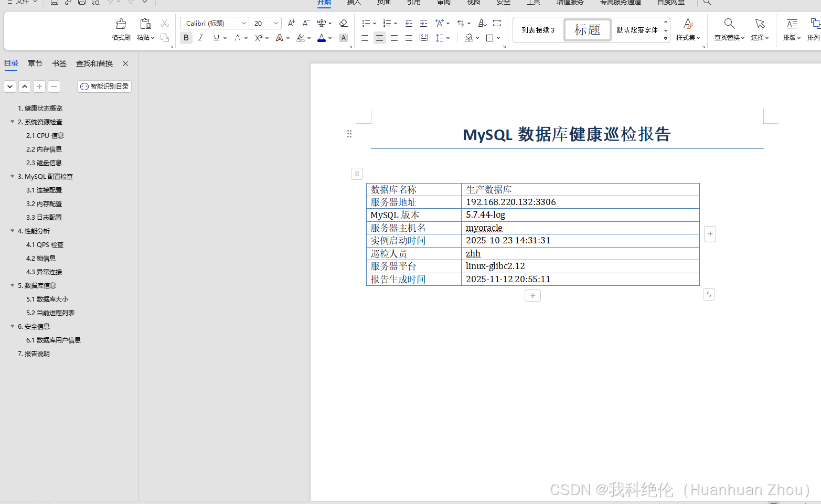Image resolution: width=821 pixels, height=504 pixels.
Task: Click the table resize corner handle
Action: 709,295
